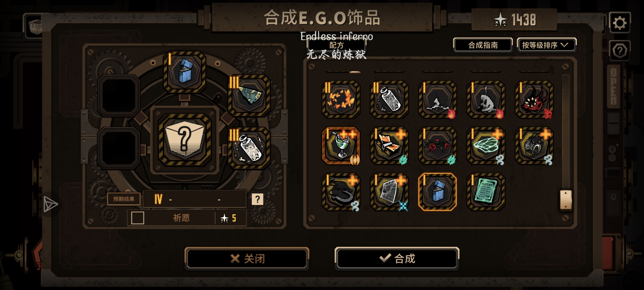Open the settings gear icon
This screenshot has height=290, width=644.
tap(619, 23)
